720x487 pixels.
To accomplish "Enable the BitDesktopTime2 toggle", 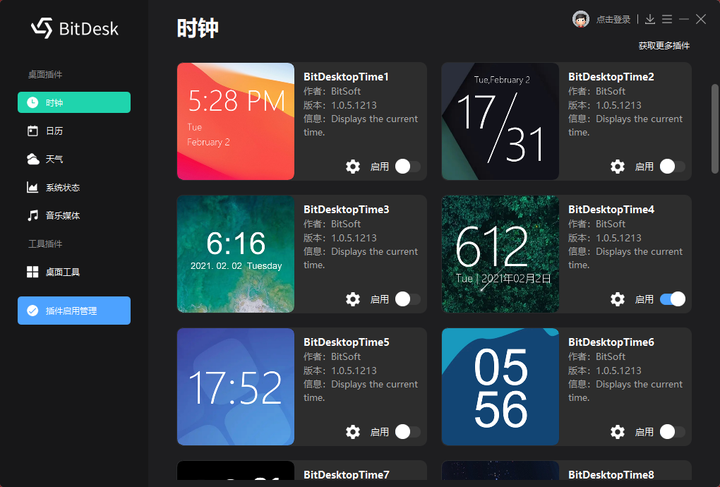I will point(672,166).
